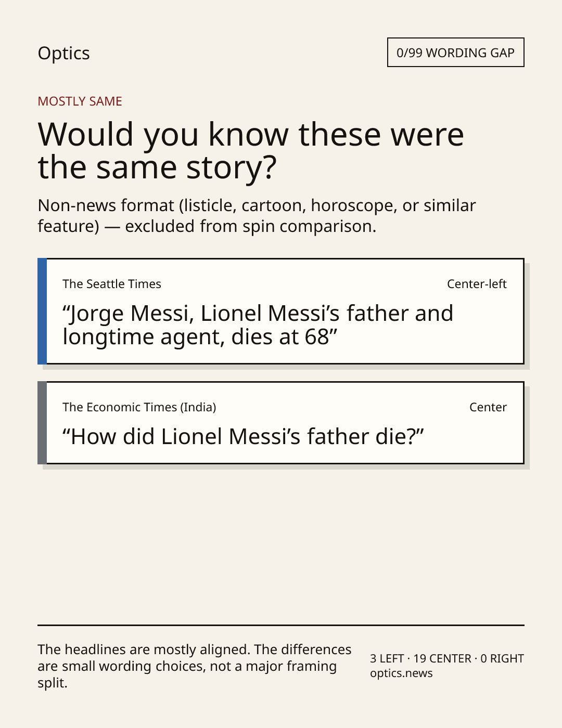The image size is (562, 728).
Task: Click the gray bias stripe on Economic Times card
Action: (x=42, y=423)
